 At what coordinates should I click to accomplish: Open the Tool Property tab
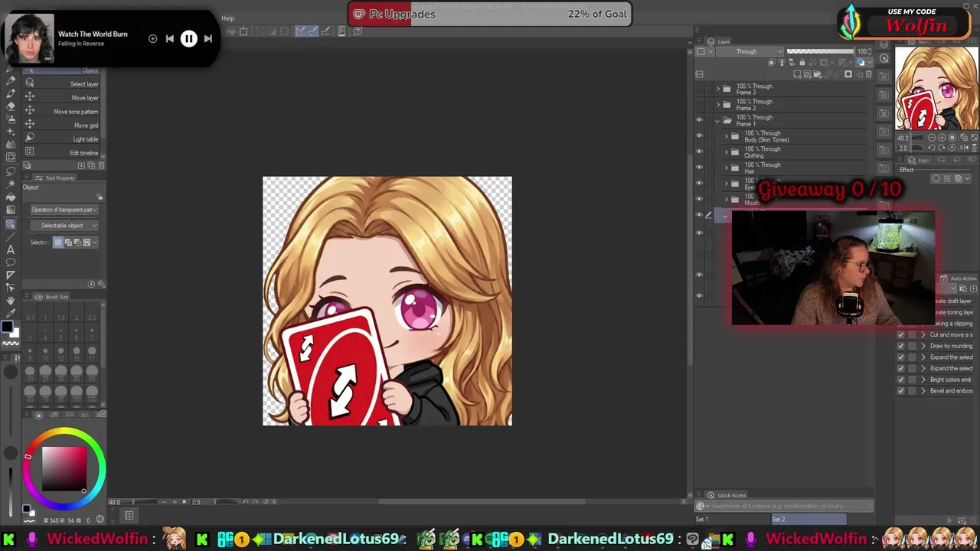(55, 178)
